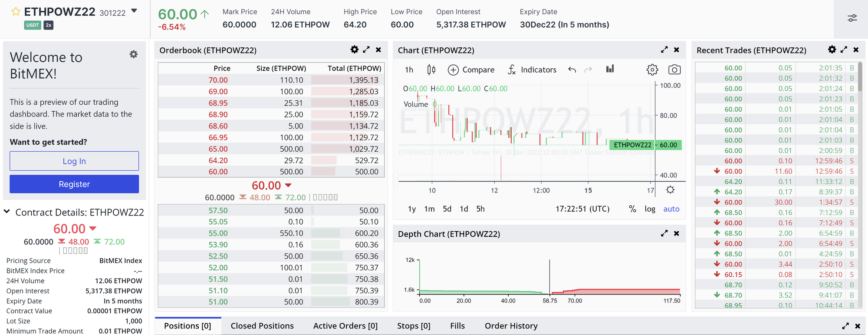Close the bottom positions panel
The width and height of the screenshot is (868, 335).
click(858, 326)
